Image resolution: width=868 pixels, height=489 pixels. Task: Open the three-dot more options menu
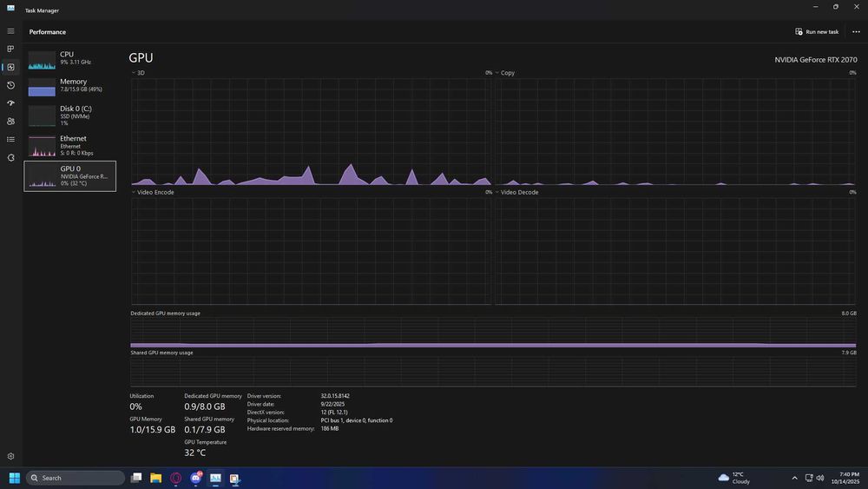pyautogui.click(x=856, y=31)
